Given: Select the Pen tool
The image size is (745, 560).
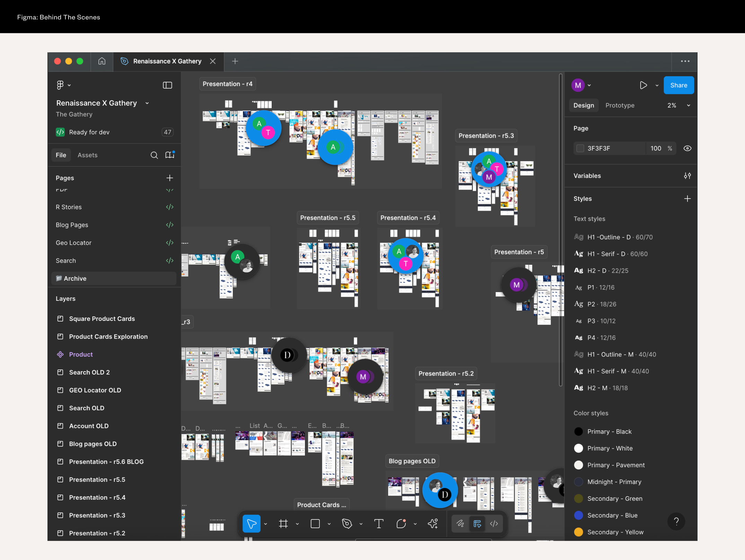Looking at the screenshot, I should tap(347, 524).
